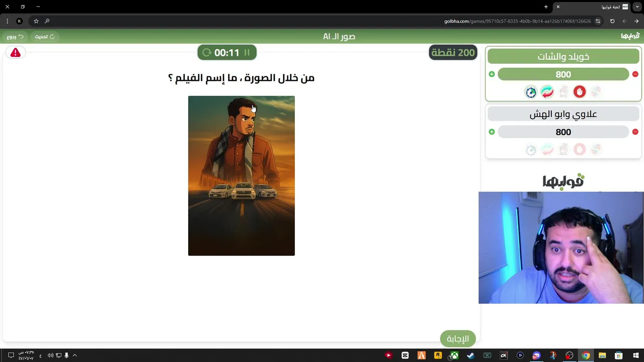Click the score 800 of خويلد والشات
Image resolution: width=644 pixels, height=362 pixels.
point(563,74)
